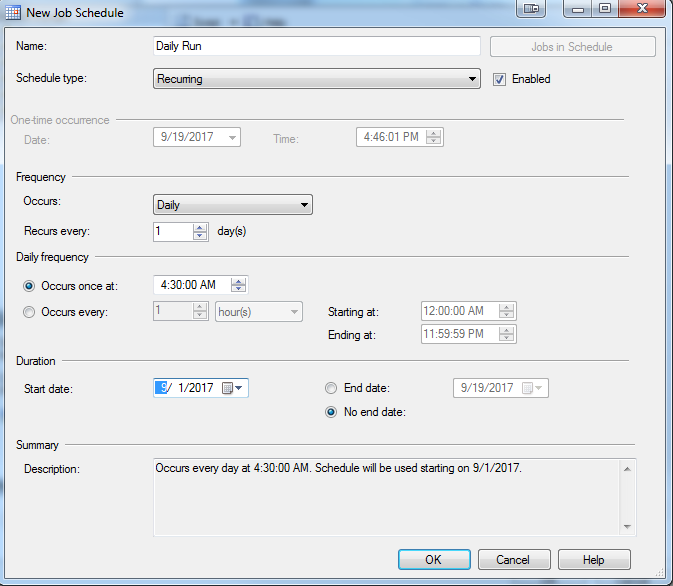Click OK to save the schedule
The height and width of the screenshot is (586, 673).
[434, 559]
